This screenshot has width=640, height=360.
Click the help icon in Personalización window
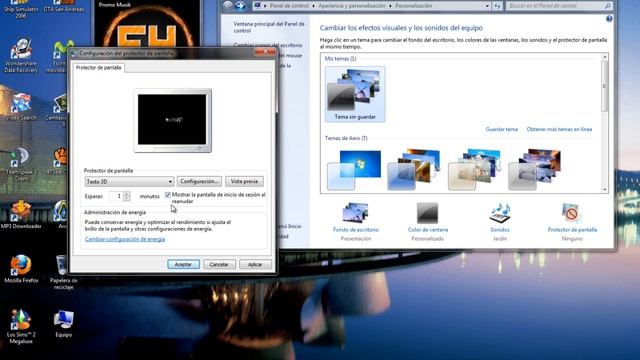(609, 19)
